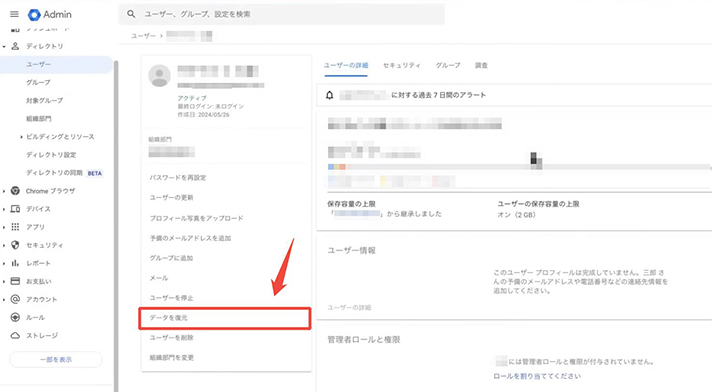Click the レポート bar chart icon
Viewport: 712px width, 392px height.
click(x=15, y=263)
